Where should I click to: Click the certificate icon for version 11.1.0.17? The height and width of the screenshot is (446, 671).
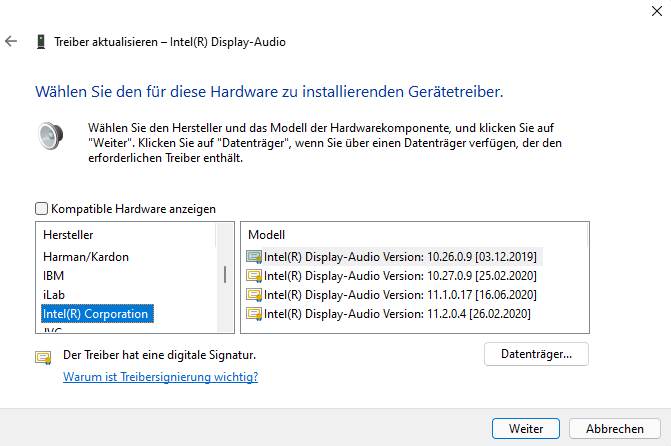click(254, 295)
